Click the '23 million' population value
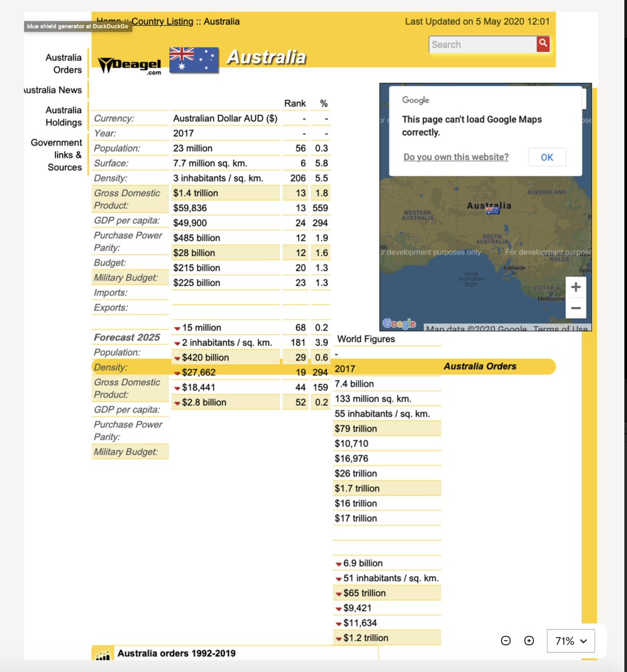 193,148
